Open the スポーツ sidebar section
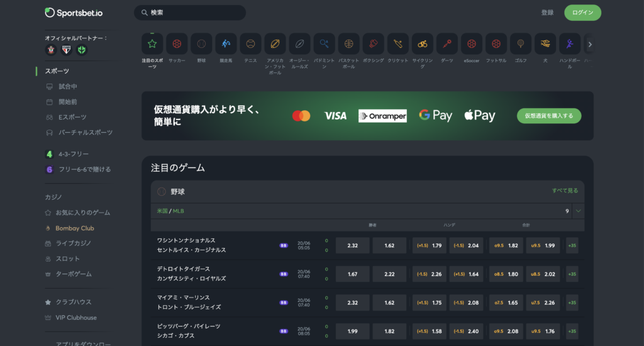This screenshot has height=346, width=644. pos(57,71)
